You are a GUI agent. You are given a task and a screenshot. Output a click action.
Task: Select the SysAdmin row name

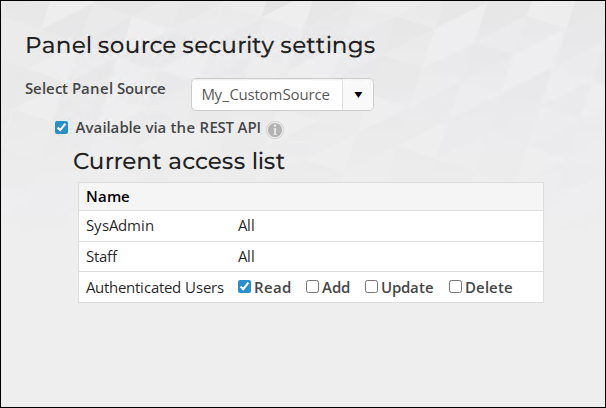120,226
